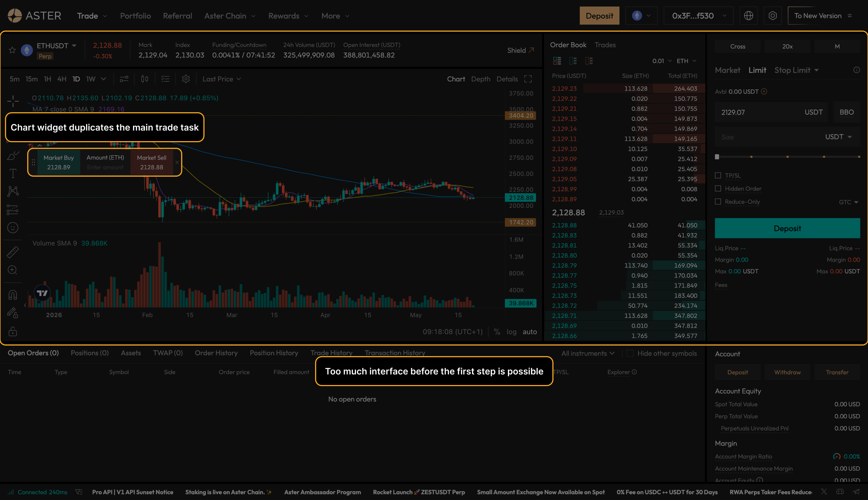868x500 pixels.
Task: Enable the TP/SL checkbox
Action: pos(718,176)
